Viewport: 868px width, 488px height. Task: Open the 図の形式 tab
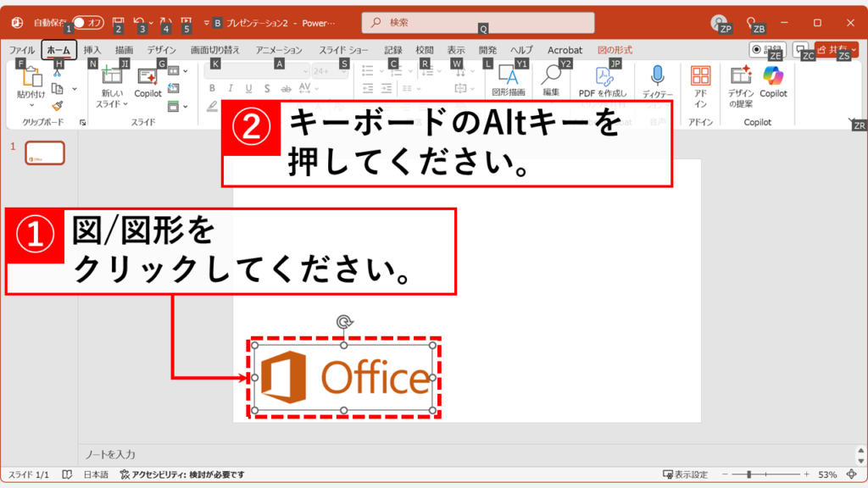tap(615, 50)
